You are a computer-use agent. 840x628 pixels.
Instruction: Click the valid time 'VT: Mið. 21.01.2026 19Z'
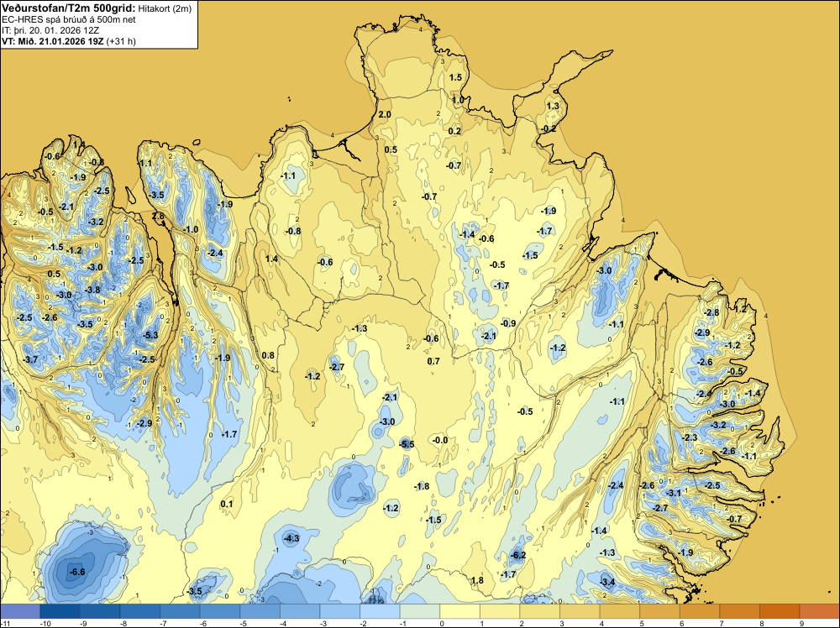[x=53, y=41]
